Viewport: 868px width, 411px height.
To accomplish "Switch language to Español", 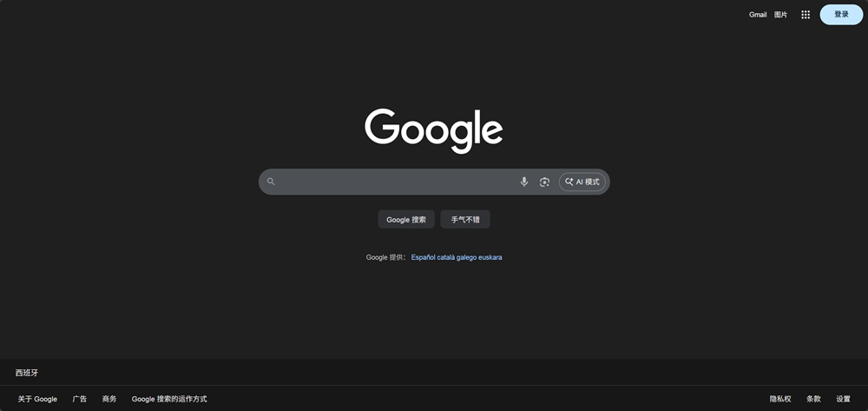I will (x=423, y=257).
